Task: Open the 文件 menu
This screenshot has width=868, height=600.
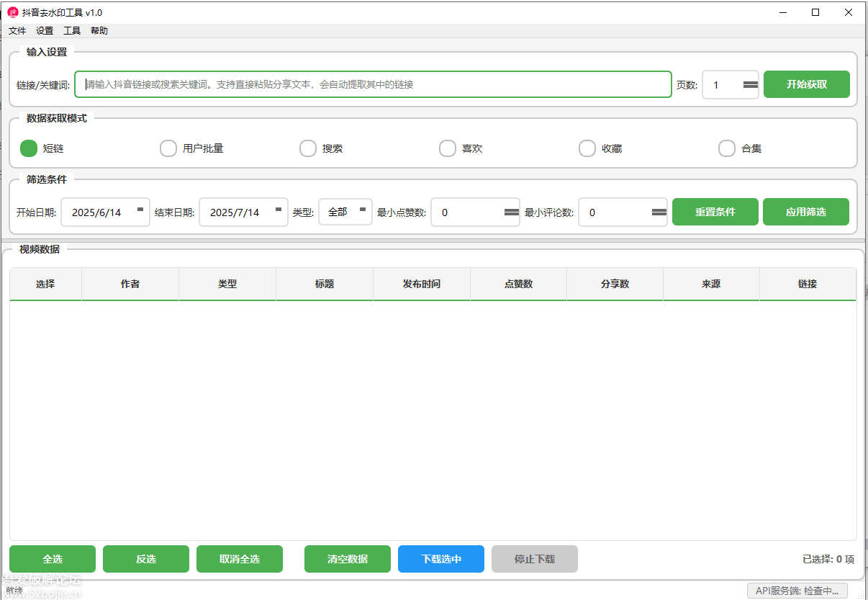Action: [x=17, y=31]
